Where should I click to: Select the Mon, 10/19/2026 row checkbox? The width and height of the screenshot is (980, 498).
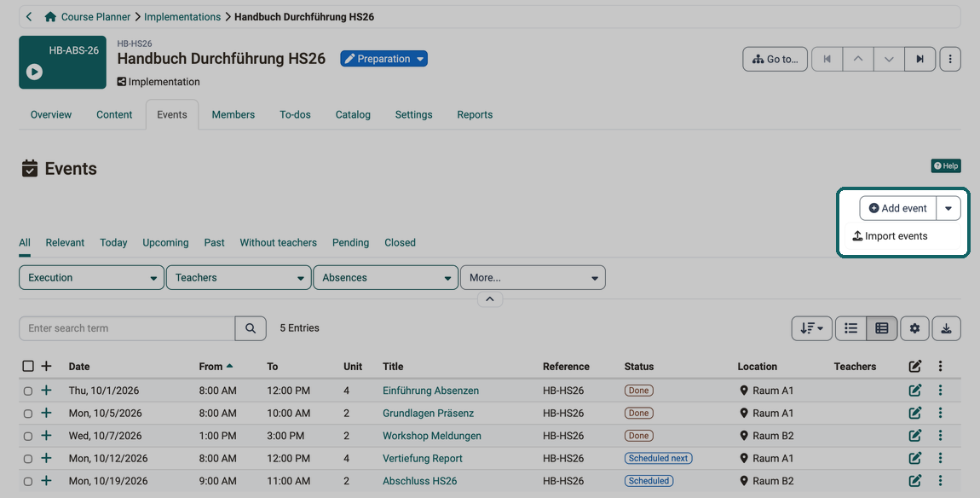click(27, 482)
